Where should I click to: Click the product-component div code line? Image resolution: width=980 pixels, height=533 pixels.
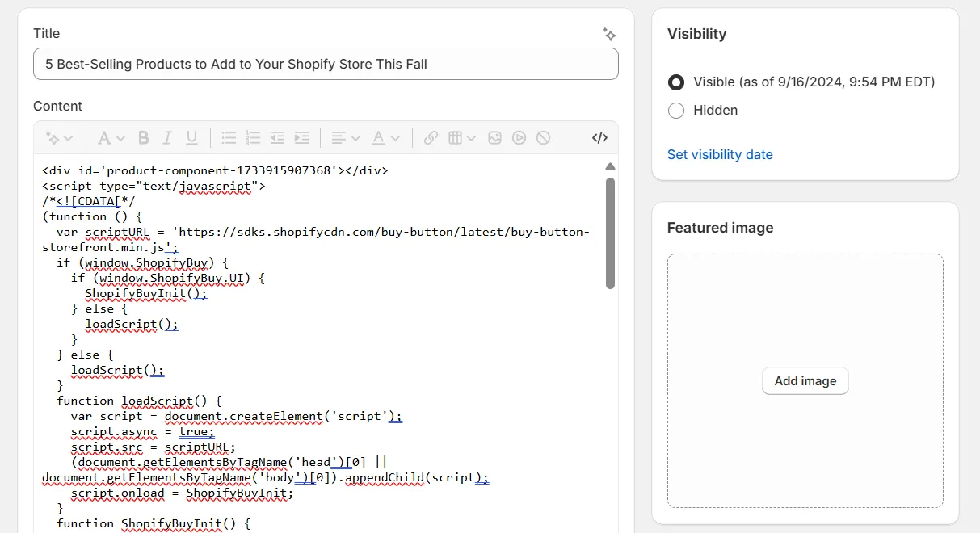(215, 170)
